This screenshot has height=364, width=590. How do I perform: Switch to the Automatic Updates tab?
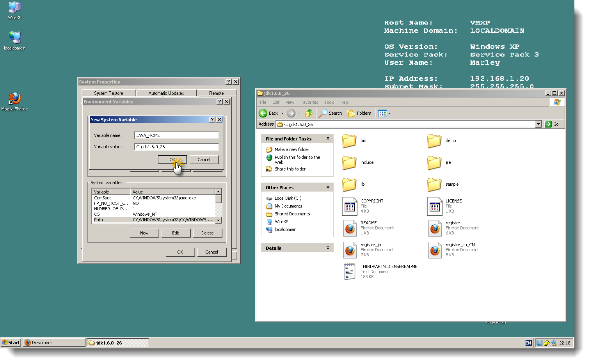(x=166, y=93)
